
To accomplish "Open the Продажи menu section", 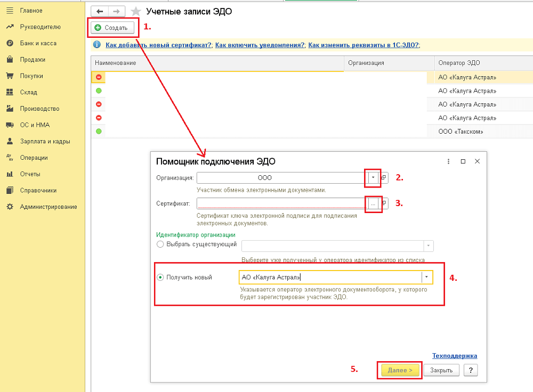I will [x=33, y=60].
